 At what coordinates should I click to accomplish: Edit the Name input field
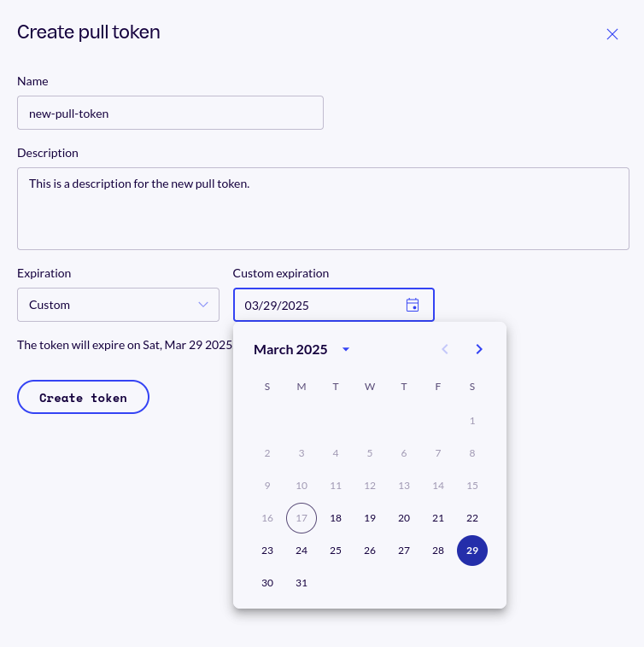click(170, 113)
